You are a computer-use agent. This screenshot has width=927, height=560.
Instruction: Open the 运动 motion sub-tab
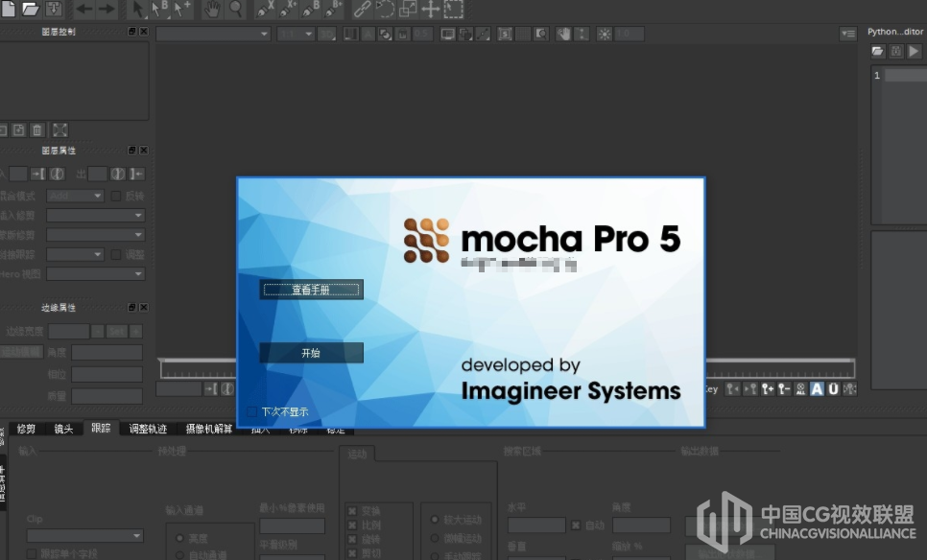pos(357,454)
